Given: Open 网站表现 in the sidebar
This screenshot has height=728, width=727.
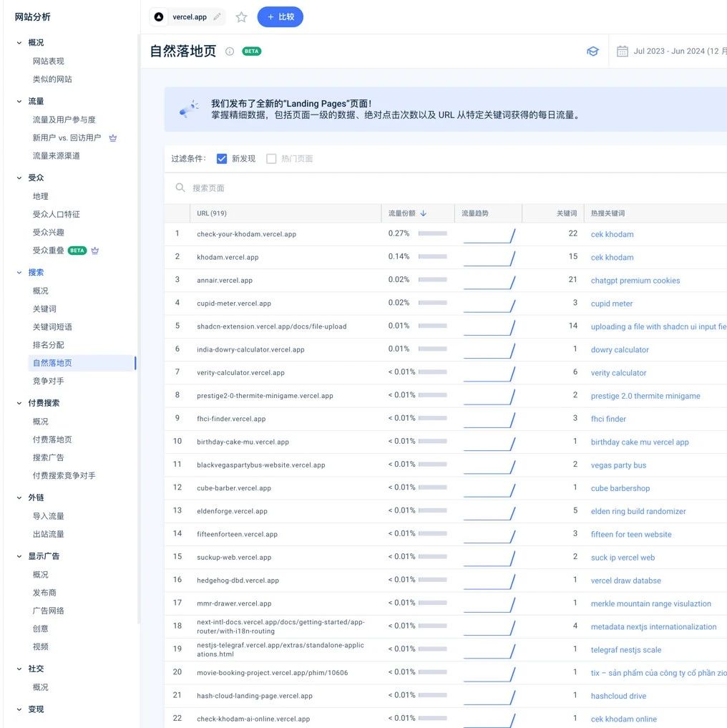Looking at the screenshot, I should pyautogui.click(x=48, y=62).
